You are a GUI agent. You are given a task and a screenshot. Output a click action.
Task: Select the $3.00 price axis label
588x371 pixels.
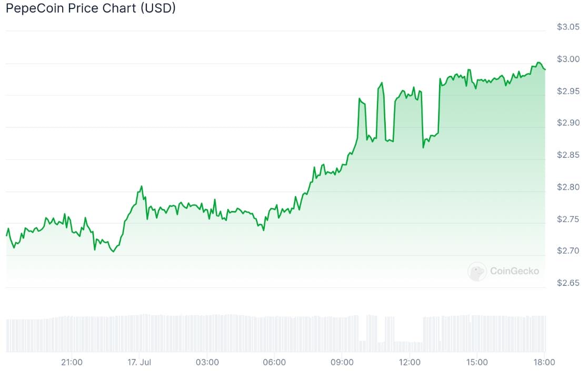tap(568, 59)
